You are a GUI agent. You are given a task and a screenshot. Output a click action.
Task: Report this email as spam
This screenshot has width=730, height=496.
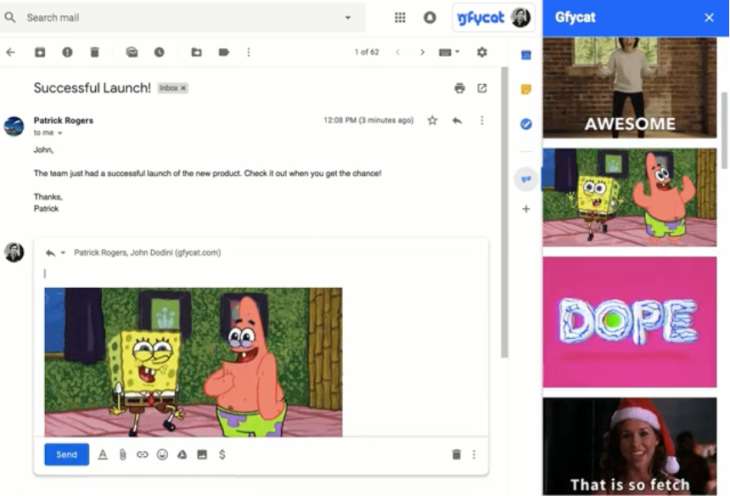(67, 52)
